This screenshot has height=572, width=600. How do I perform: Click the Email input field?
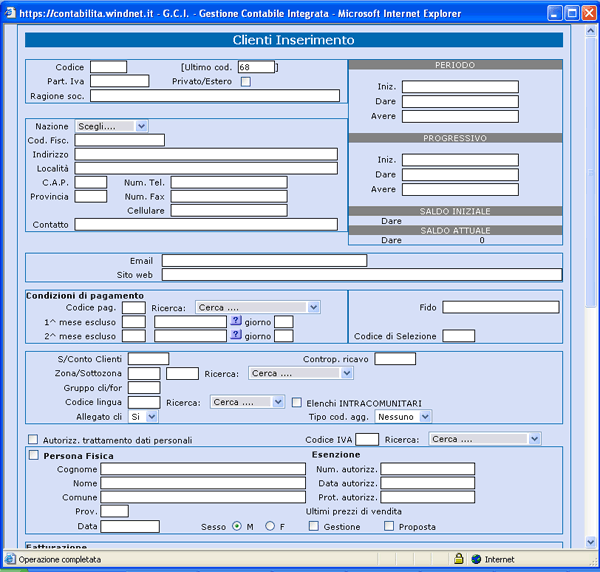point(264,261)
